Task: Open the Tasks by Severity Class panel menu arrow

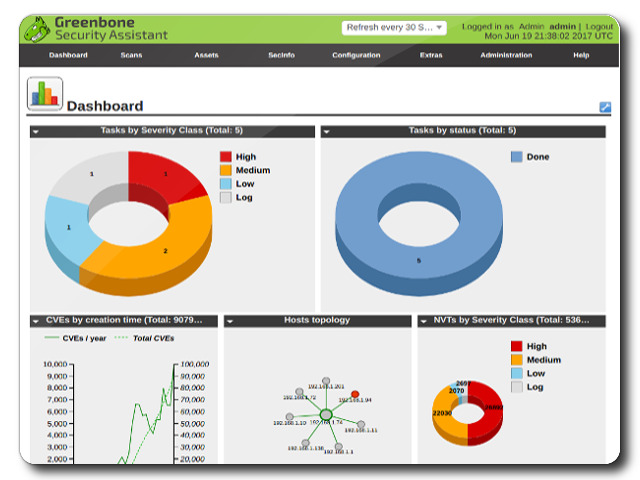Action: click(36, 131)
